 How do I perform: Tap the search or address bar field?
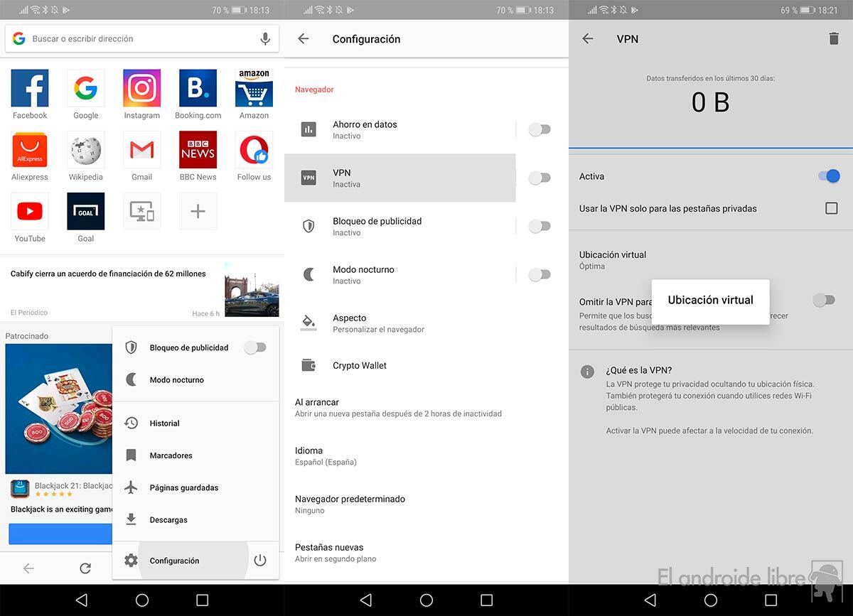(135, 39)
